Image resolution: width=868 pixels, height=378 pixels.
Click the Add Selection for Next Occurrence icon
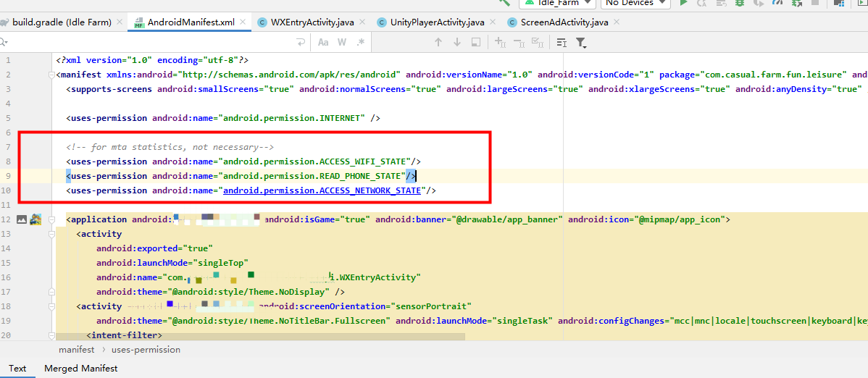pyautogui.click(x=501, y=42)
